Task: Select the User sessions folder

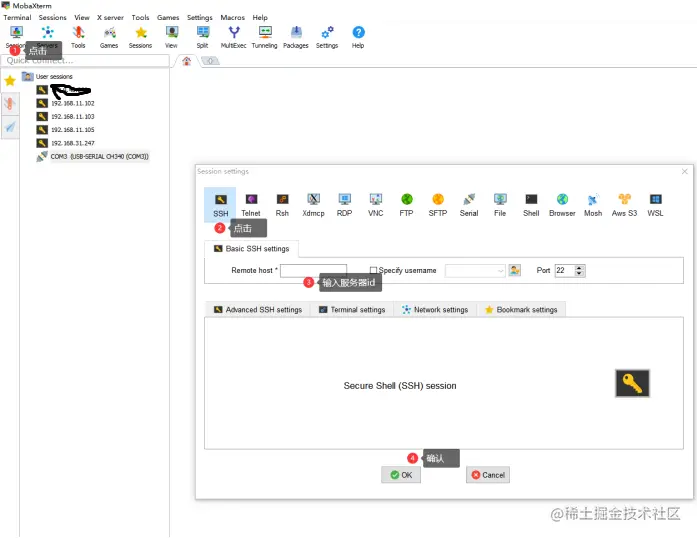Action: click(x=48, y=76)
